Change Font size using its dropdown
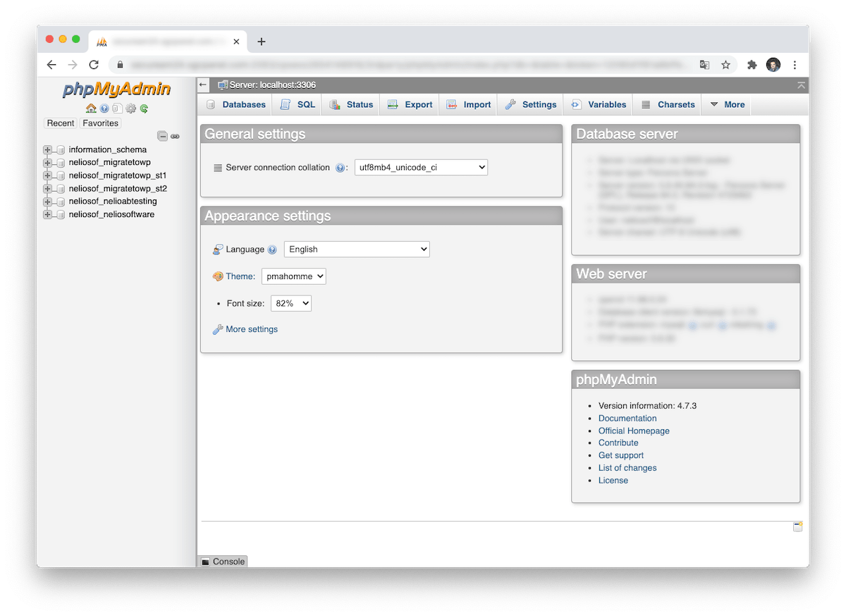Image resolution: width=846 pixels, height=616 pixels. (290, 303)
